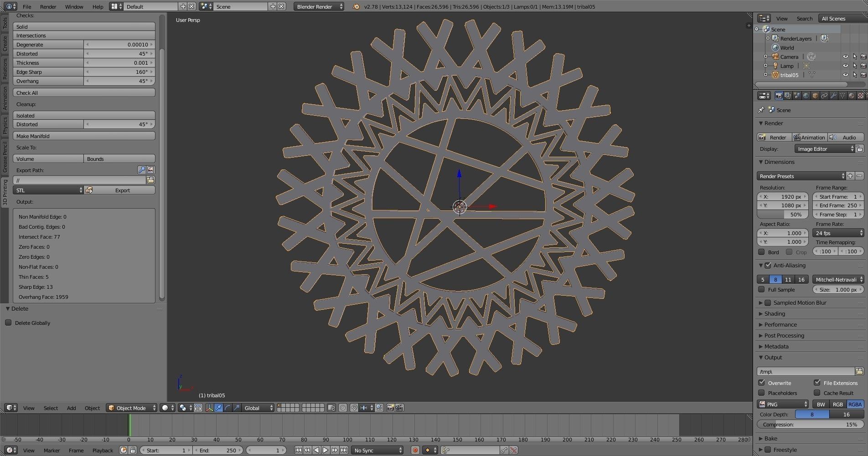Toggle the use preview range clock icon
The image size is (868, 456).
pyautogui.click(x=124, y=450)
